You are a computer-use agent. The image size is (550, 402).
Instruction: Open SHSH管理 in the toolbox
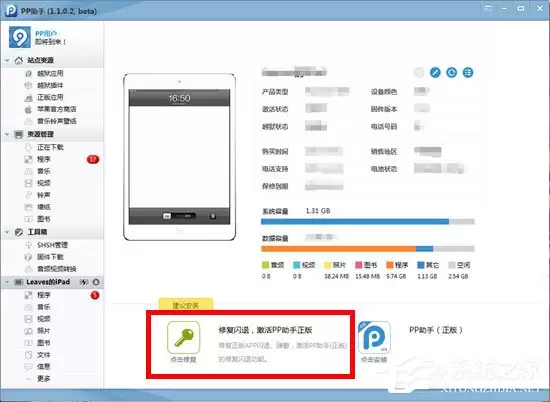tap(52, 245)
